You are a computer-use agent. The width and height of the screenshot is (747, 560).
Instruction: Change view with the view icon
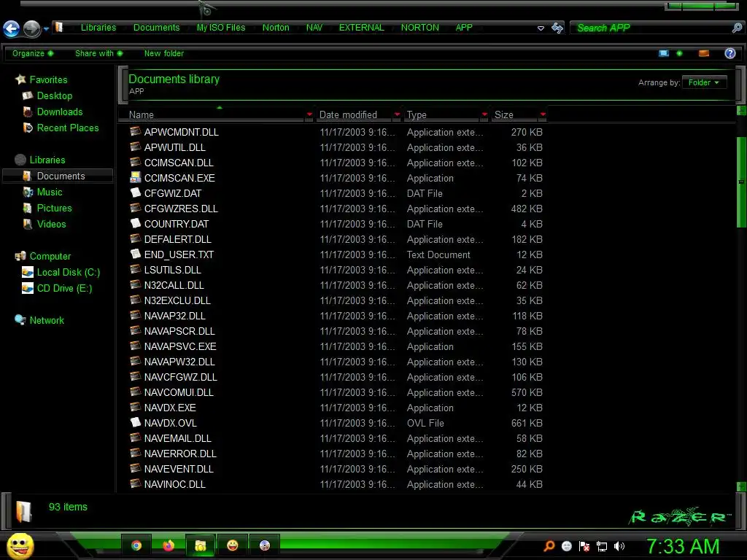(664, 53)
